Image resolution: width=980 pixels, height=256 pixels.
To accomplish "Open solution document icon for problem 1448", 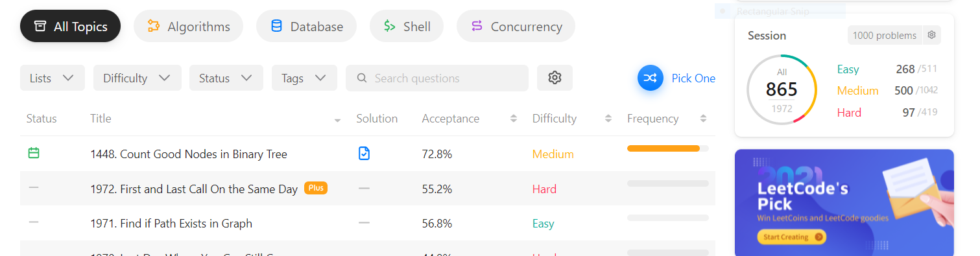I will (x=365, y=154).
